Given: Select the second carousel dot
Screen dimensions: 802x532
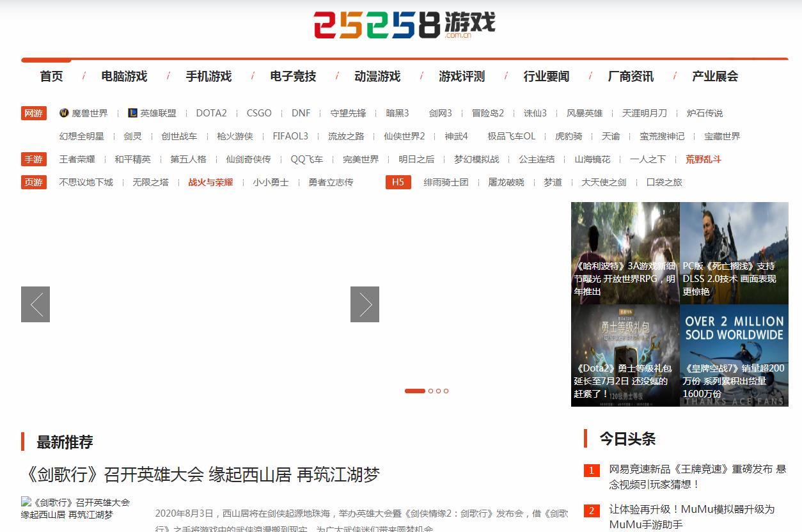Looking at the screenshot, I should (431, 391).
